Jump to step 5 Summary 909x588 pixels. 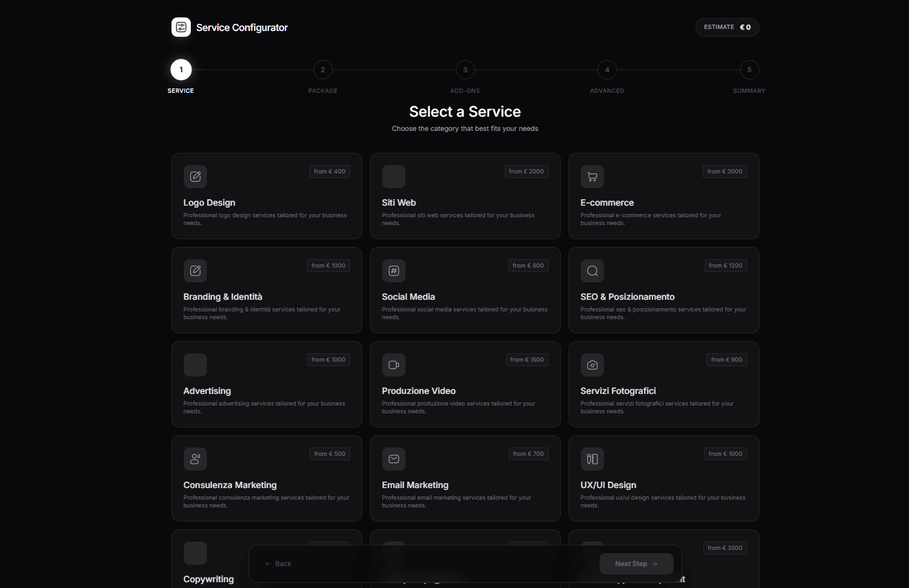point(749,70)
